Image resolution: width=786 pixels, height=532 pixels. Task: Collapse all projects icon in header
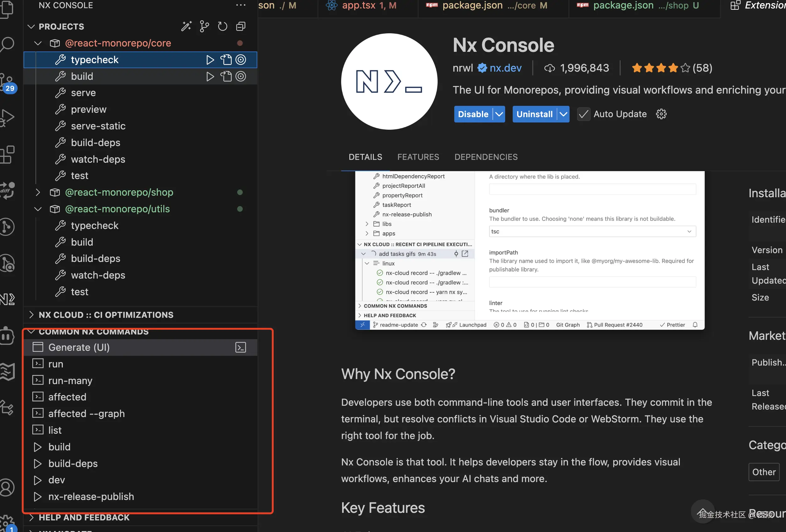click(240, 26)
